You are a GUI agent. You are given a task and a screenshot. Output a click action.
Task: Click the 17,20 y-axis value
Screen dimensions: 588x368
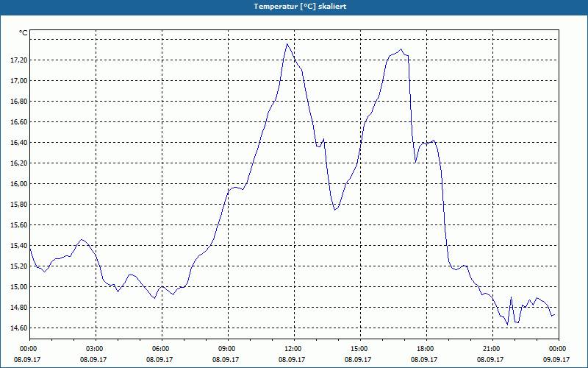coord(21,60)
